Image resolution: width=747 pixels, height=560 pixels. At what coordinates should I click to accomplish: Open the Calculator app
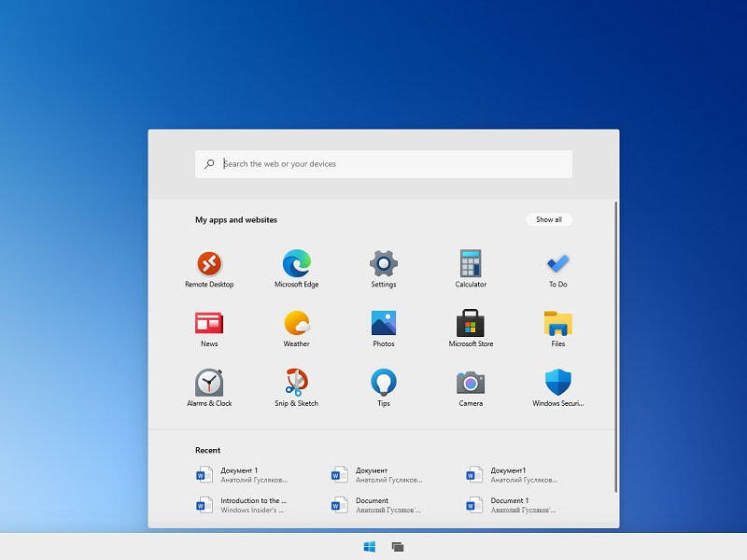pyautogui.click(x=471, y=264)
